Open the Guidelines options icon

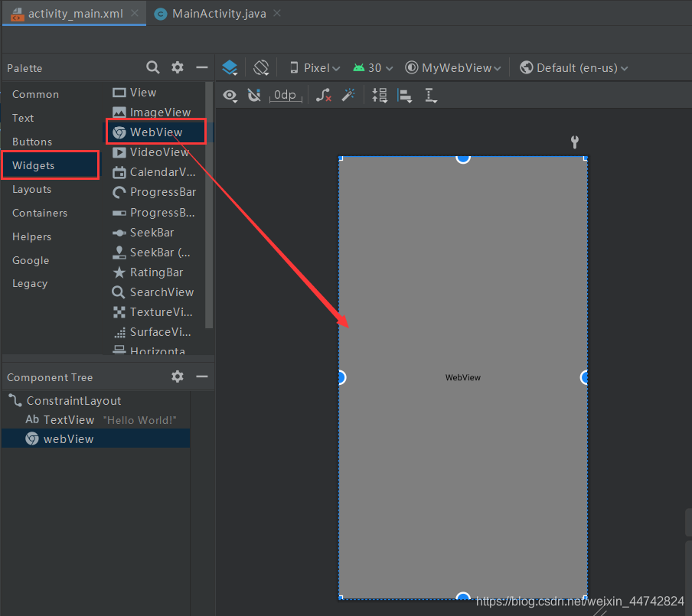pyautogui.click(x=431, y=96)
